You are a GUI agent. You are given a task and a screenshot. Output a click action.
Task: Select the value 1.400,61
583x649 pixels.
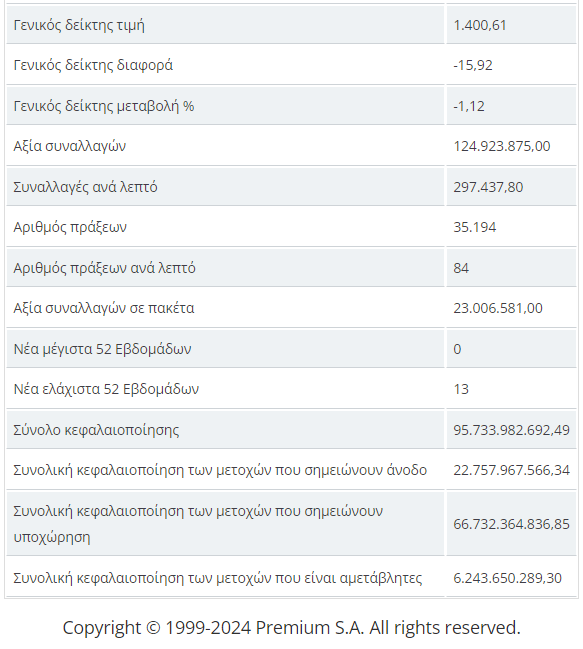tap(480, 25)
